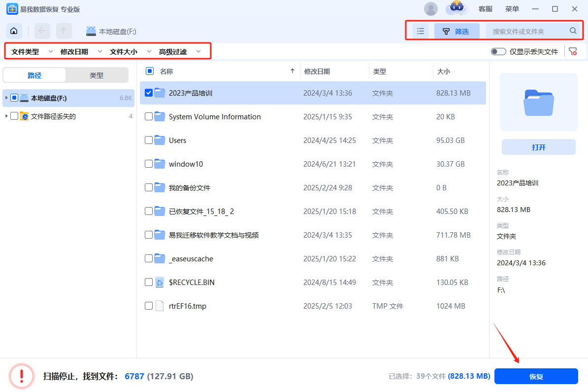Open the user account avatar
The width and height of the screenshot is (588, 392).
point(431,9)
